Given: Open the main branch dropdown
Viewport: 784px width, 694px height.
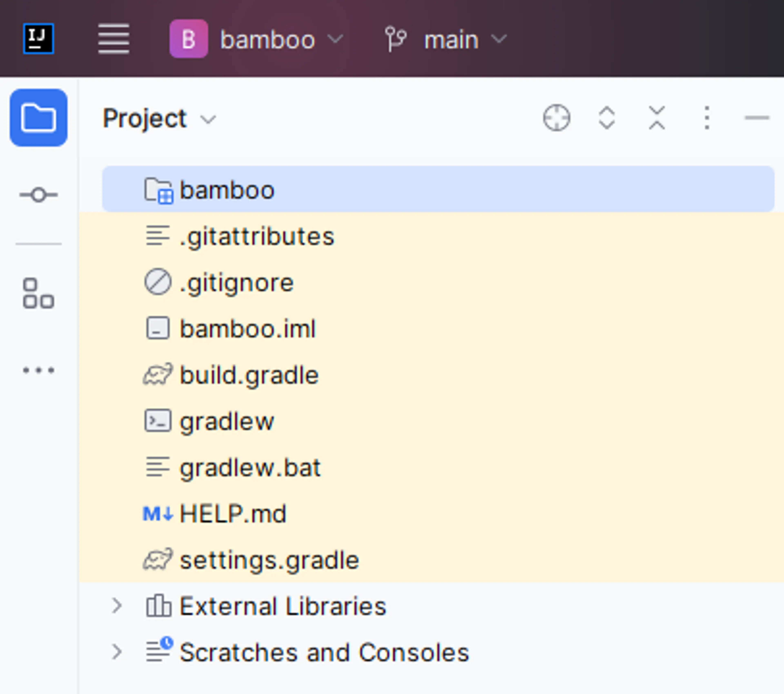Looking at the screenshot, I should coord(446,39).
